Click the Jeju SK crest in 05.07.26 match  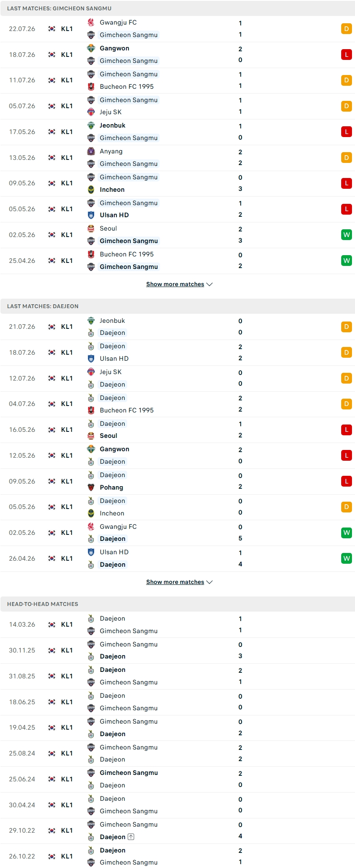coord(91,112)
